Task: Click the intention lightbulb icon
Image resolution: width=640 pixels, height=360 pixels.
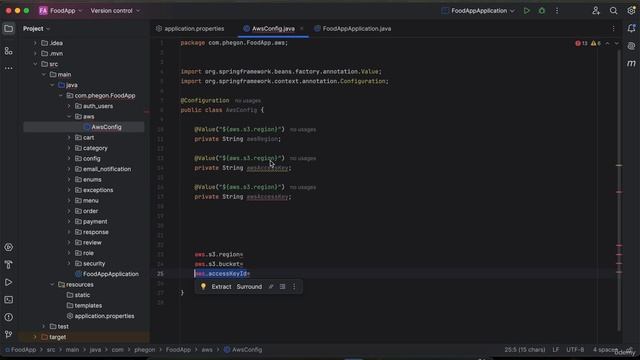Action: [203, 287]
